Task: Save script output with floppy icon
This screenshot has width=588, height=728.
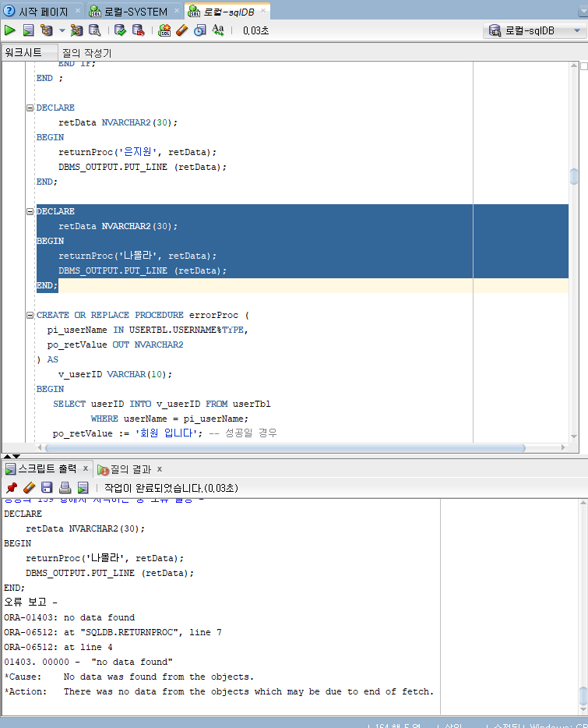Action: pyautogui.click(x=47, y=487)
